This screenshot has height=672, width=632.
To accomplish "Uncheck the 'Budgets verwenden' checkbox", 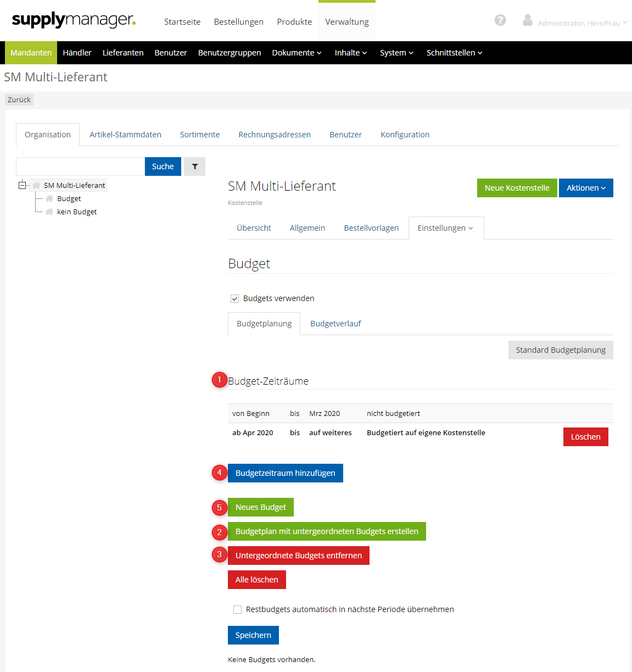I will pos(234,298).
